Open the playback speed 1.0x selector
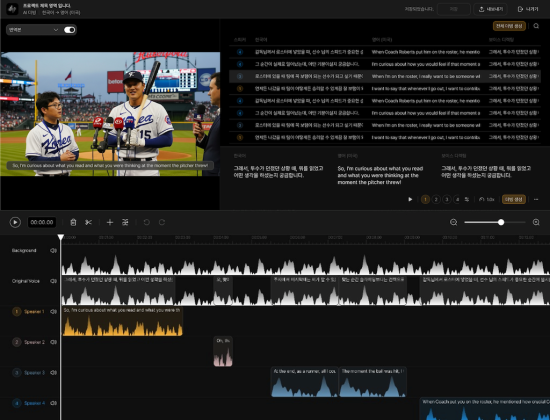Viewport: 550px width, 420px height. point(487,199)
